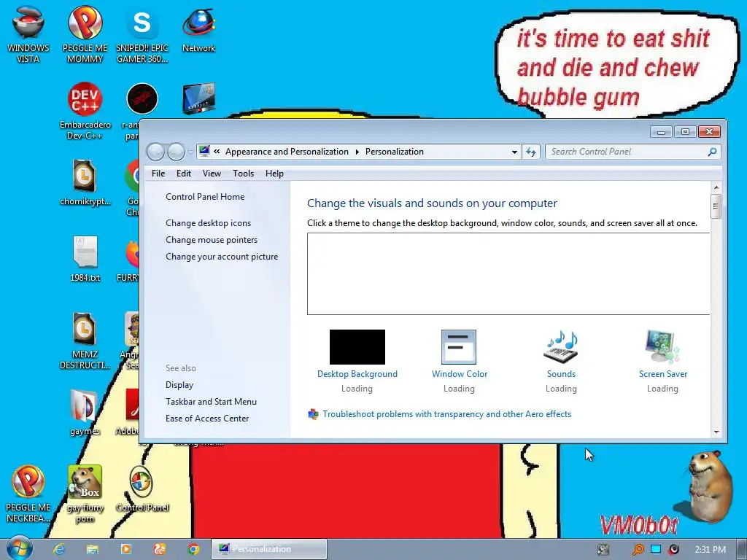Select the MEMZ DESTRUCTI... desktop icon
The height and width of the screenshot is (560, 747).
pyautogui.click(x=85, y=341)
